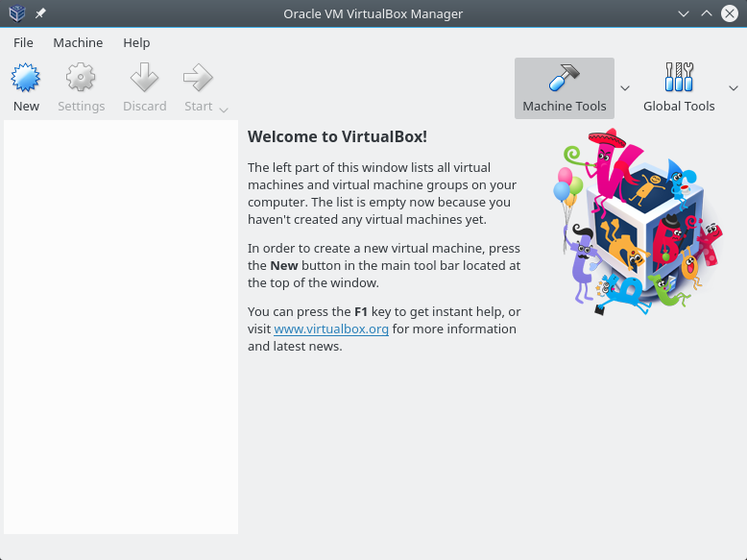The height and width of the screenshot is (560, 747).
Task: Click the Settings gear icon in toolbar
Action: click(x=81, y=78)
